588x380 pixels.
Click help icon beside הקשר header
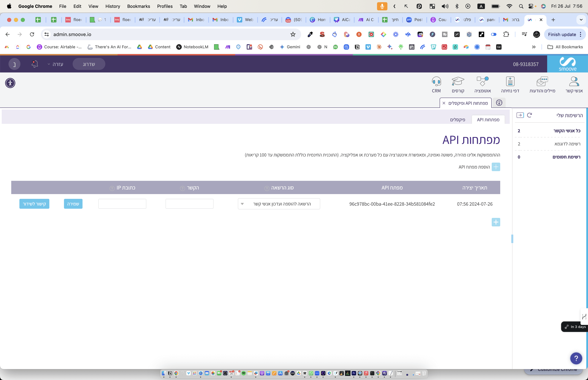tap(182, 188)
